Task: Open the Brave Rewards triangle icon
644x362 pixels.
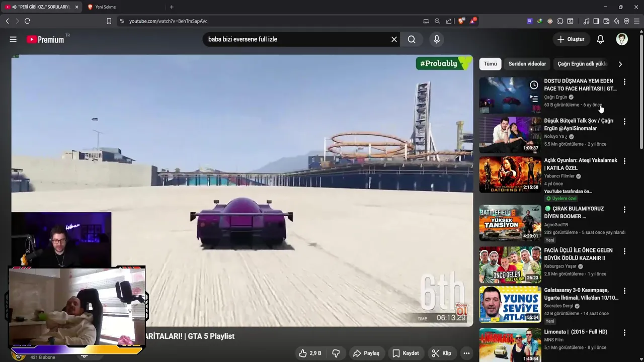Action: pos(473,21)
